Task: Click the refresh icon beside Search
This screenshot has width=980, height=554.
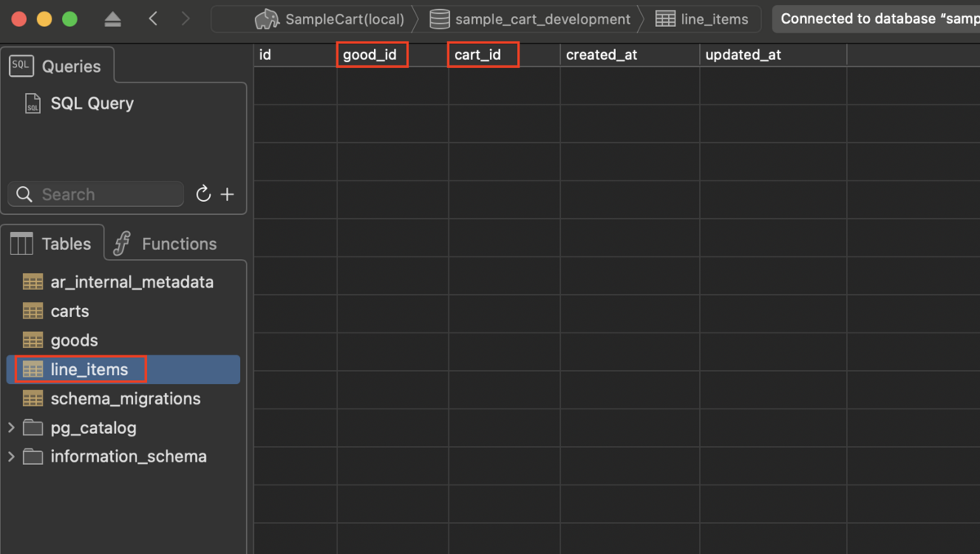Action: tap(203, 194)
